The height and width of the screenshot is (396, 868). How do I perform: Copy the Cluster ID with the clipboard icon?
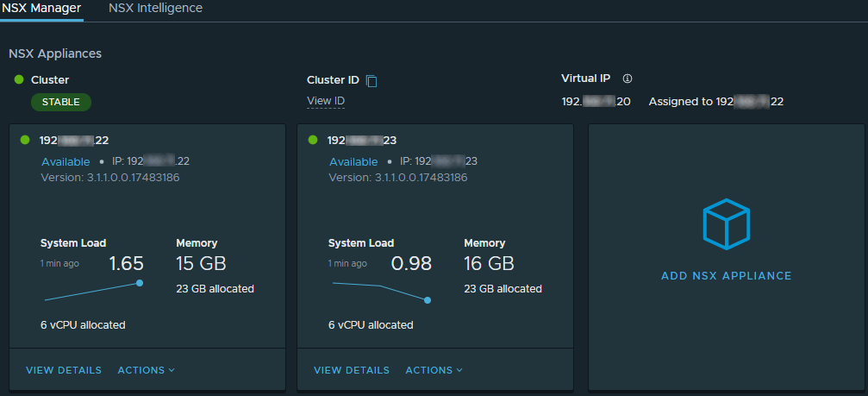tap(372, 81)
